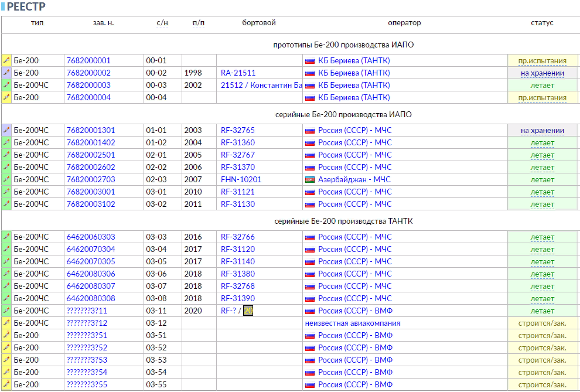Click the Russian flag icon in row RA-21511

(309, 73)
